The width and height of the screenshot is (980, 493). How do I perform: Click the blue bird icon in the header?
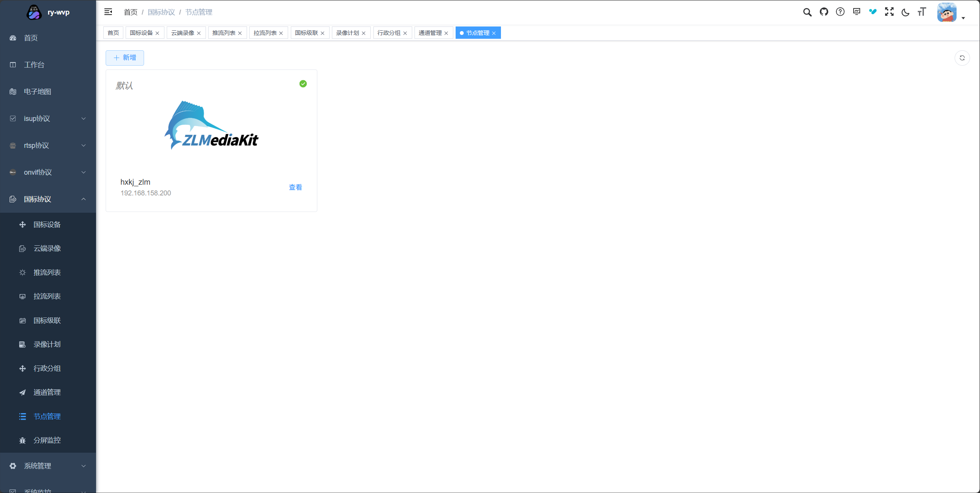tap(873, 12)
